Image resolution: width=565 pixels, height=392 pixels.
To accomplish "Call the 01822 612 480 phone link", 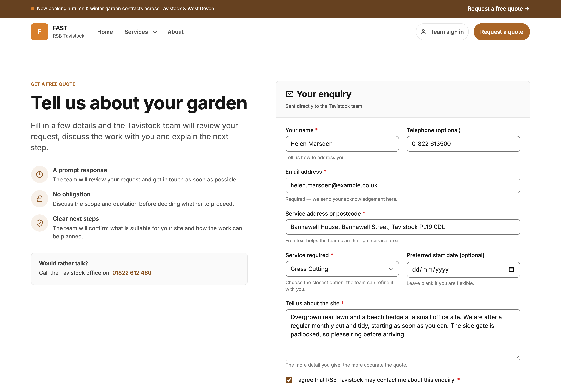I will point(132,273).
